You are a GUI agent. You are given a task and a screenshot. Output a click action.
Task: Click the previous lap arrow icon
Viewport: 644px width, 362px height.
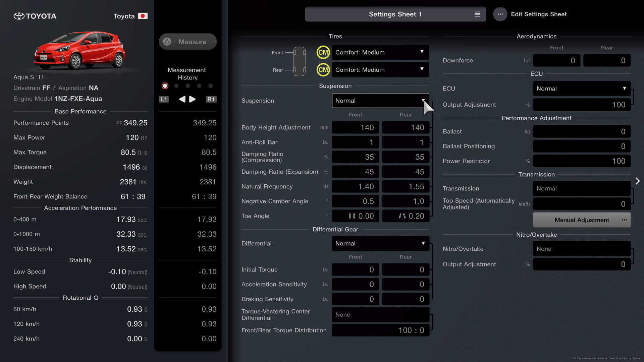[182, 99]
